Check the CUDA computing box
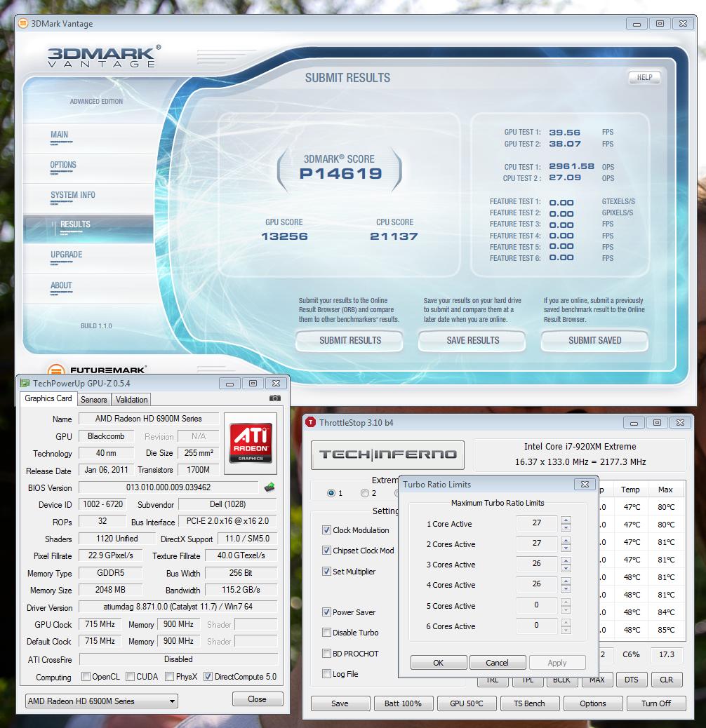The height and width of the screenshot is (728, 706). [x=131, y=677]
